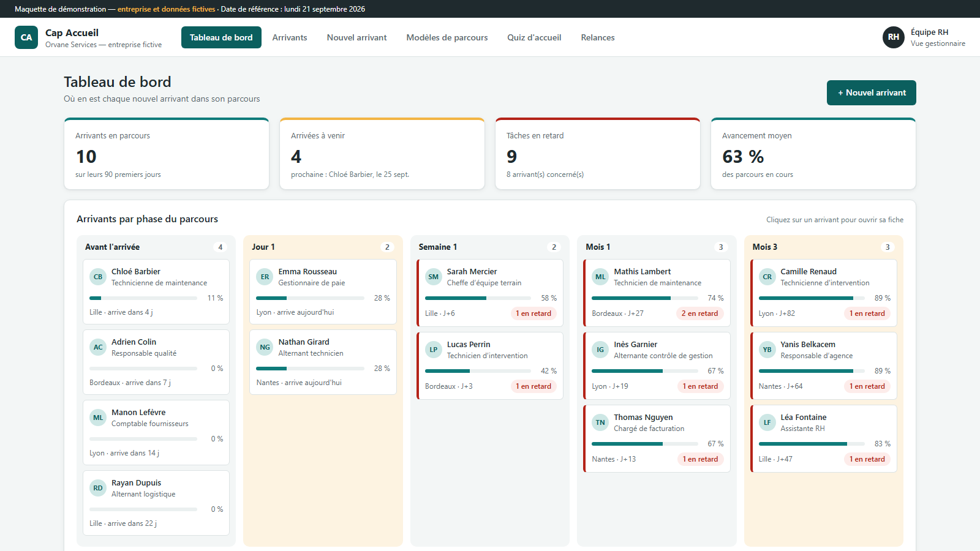Image resolution: width=980 pixels, height=551 pixels.
Task: Click the Avancement moyen summary card
Action: (813, 154)
